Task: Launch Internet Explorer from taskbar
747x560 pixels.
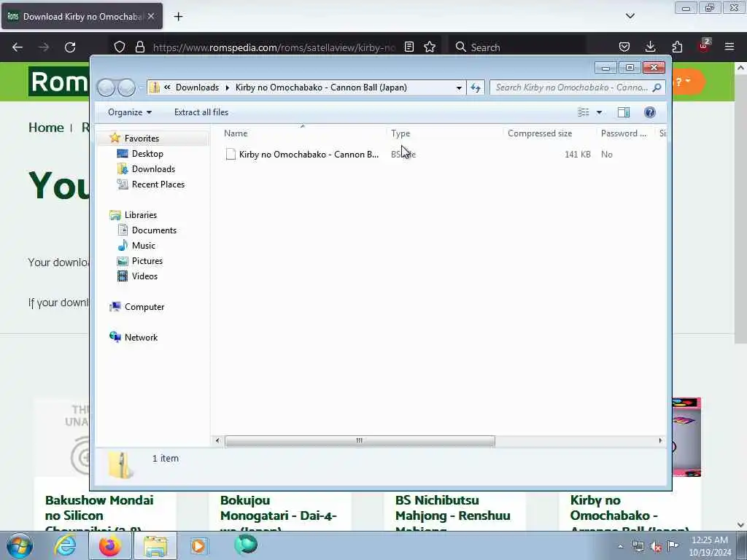Action: pos(65,545)
